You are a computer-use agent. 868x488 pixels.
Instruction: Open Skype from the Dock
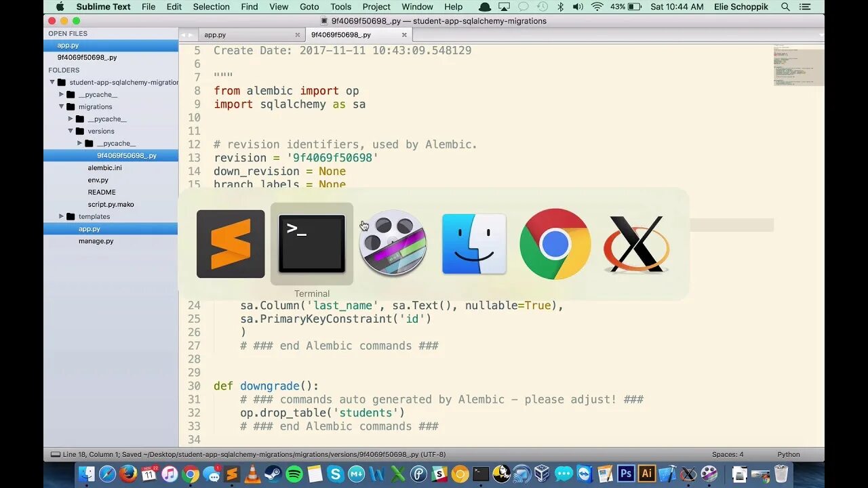(336, 474)
